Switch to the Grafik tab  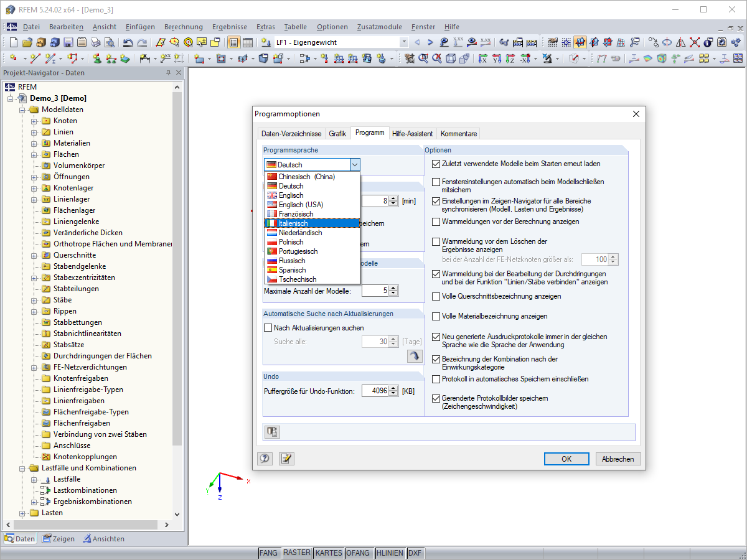[x=337, y=134]
